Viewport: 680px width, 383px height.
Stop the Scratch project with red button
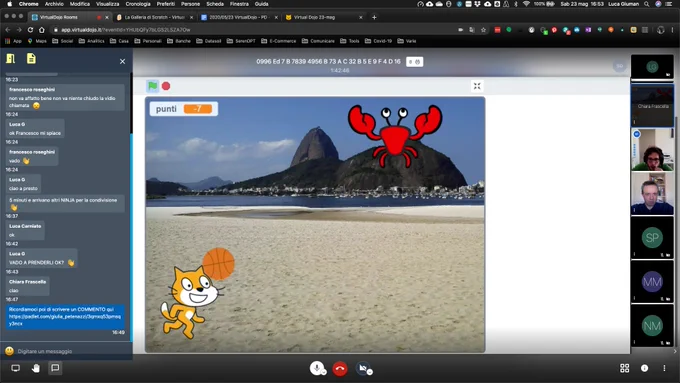pyautogui.click(x=166, y=86)
